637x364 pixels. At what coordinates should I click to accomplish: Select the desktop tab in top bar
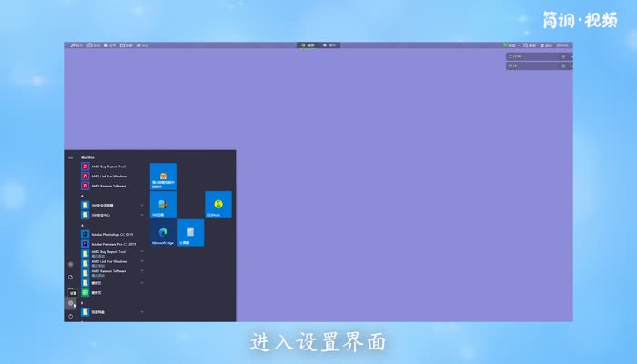pyautogui.click(x=308, y=45)
